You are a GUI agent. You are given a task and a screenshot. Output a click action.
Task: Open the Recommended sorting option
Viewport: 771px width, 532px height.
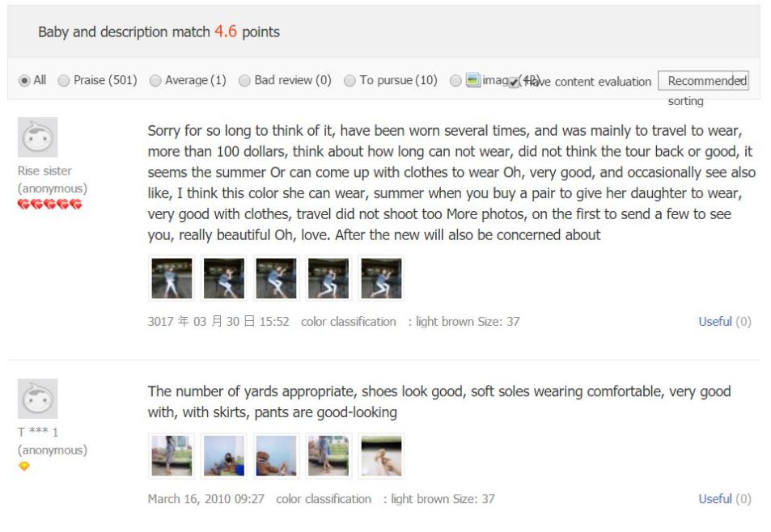pos(704,80)
